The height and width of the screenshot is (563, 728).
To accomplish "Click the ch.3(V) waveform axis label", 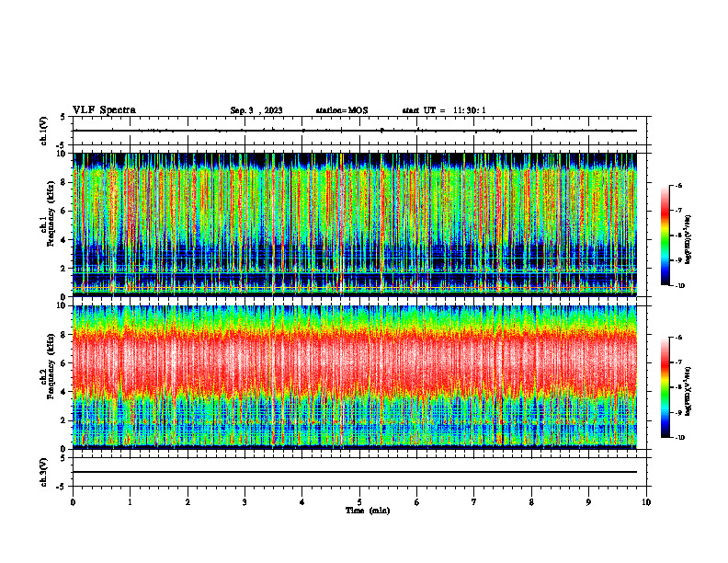I will 44,472.
